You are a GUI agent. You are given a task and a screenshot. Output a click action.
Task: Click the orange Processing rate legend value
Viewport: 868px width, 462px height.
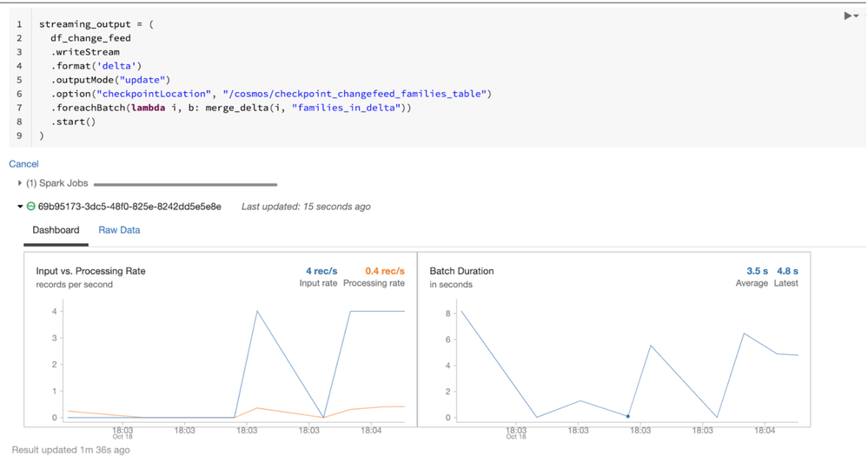384,271
